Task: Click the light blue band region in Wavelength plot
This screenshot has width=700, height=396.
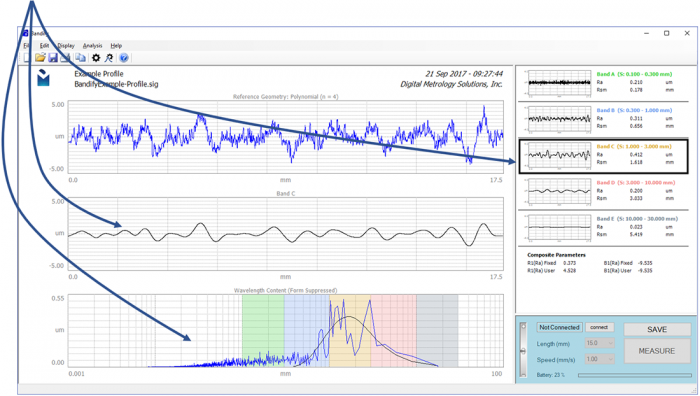Action: pyautogui.click(x=307, y=330)
